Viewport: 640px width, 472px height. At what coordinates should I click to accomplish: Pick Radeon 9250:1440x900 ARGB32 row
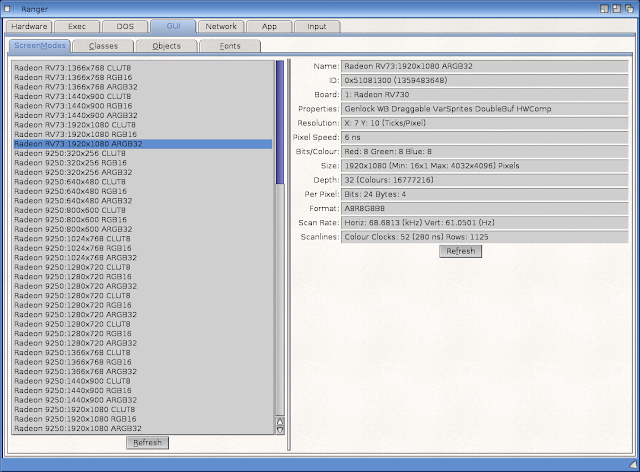coord(143,400)
